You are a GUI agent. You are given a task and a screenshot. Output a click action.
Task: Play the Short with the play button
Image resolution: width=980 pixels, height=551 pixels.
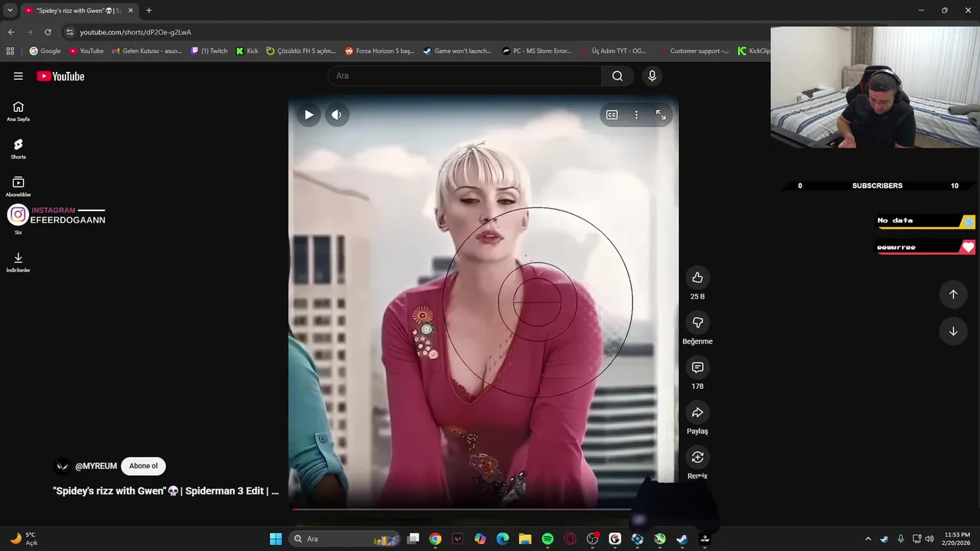click(x=309, y=115)
